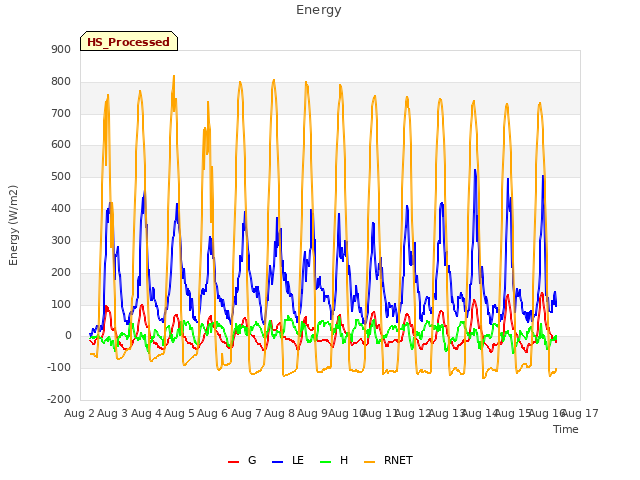Click the Time x-axis label

(x=566, y=429)
